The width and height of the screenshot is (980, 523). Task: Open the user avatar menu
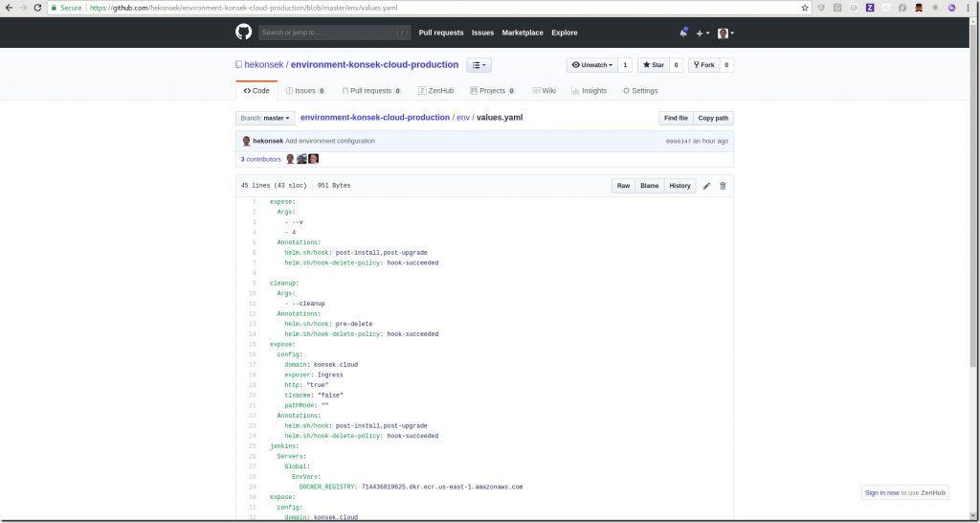[725, 34]
